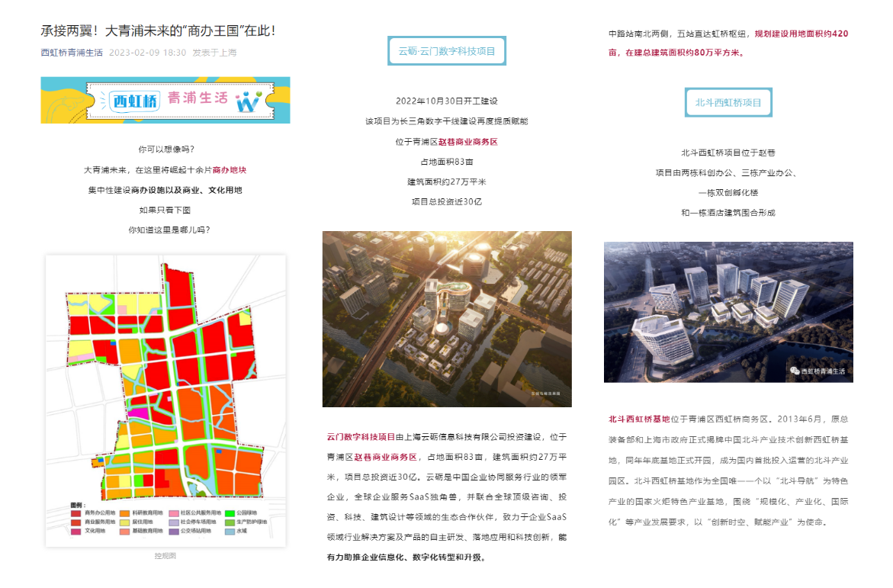This screenshot has width=893, height=588.
Task: Select the line "建筑面积约27万平米"
Action: pyautogui.click(x=447, y=182)
